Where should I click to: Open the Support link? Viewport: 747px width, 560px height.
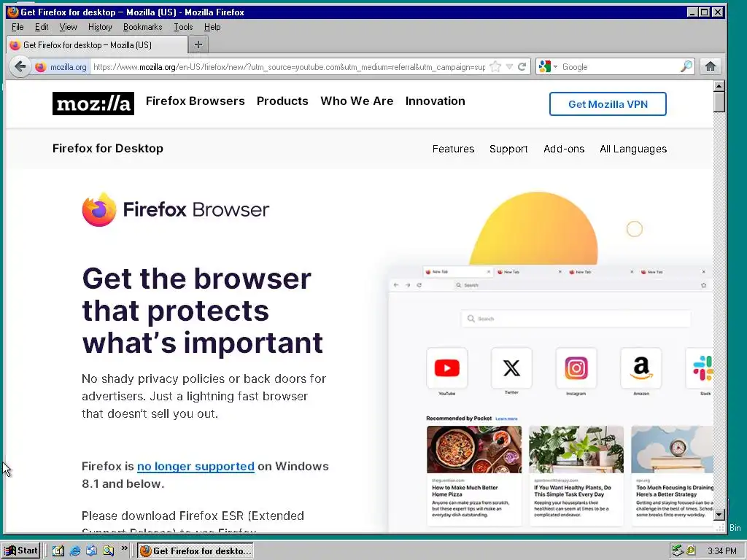coord(508,149)
